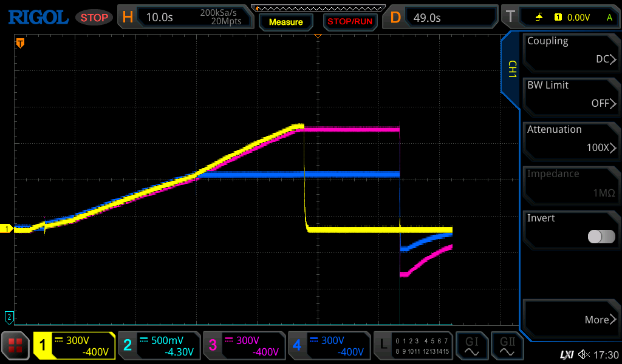
Task: Click the LXI network status icon
Action: 566,354
